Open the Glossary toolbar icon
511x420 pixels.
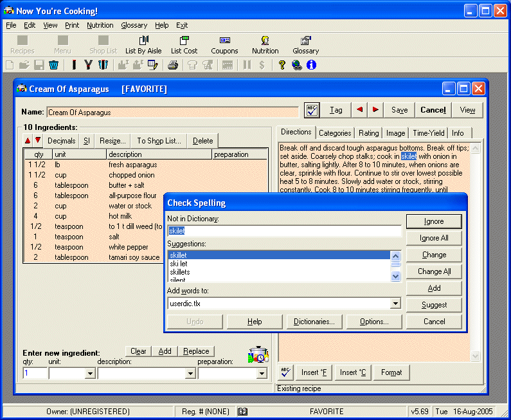click(305, 44)
